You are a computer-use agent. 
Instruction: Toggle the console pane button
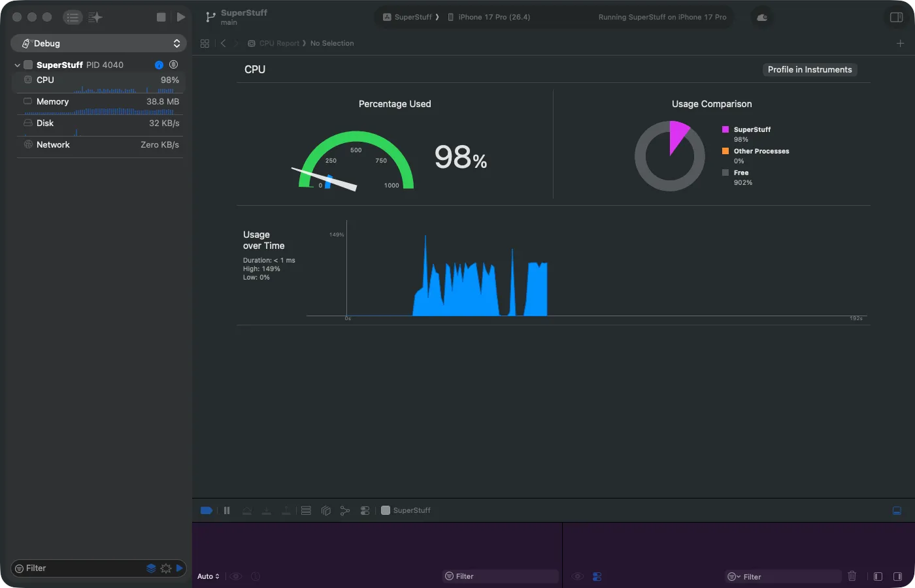click(x=897, y=577)
